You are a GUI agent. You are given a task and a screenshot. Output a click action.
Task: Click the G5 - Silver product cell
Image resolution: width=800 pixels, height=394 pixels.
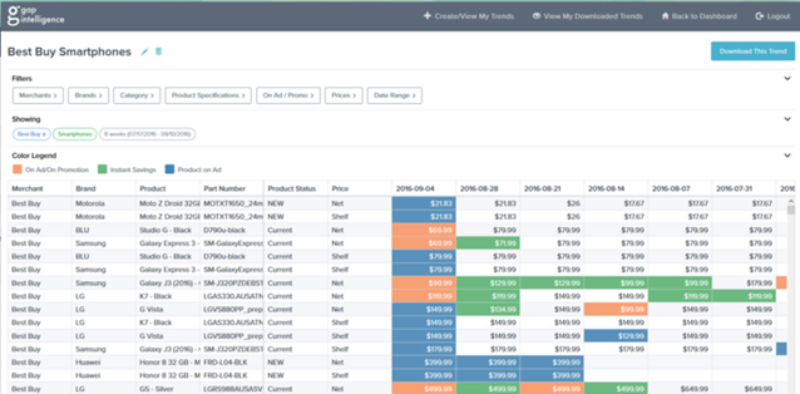(168, 389)
